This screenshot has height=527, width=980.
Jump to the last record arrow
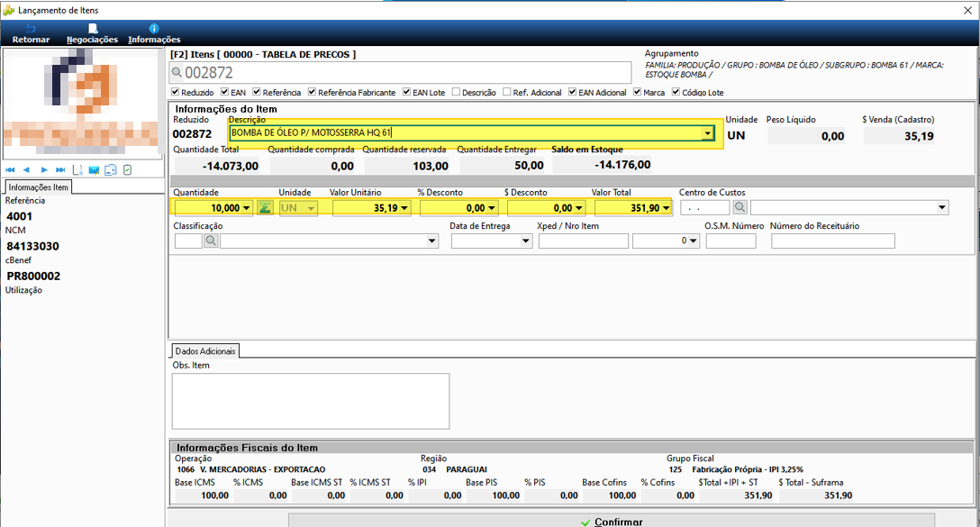(60, 170)
